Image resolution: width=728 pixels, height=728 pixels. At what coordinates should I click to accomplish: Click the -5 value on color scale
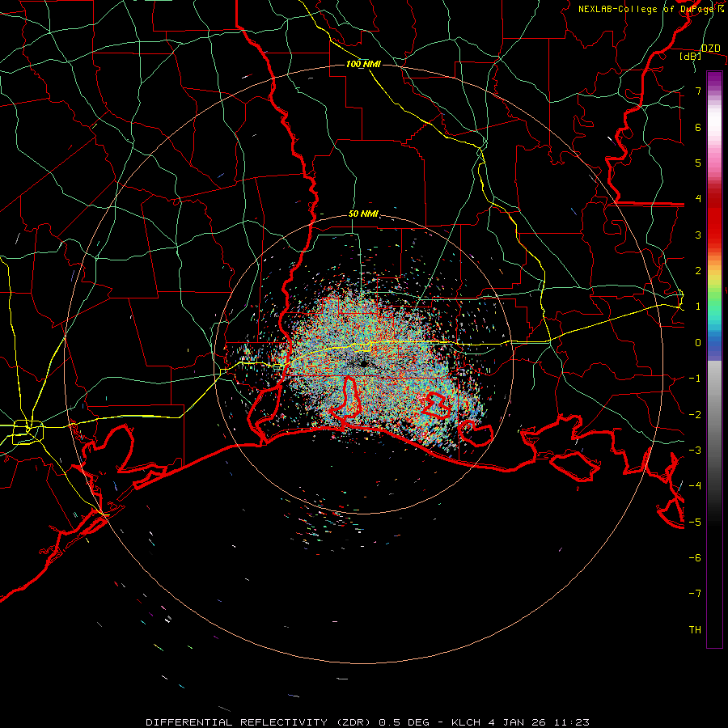point(695,522)
